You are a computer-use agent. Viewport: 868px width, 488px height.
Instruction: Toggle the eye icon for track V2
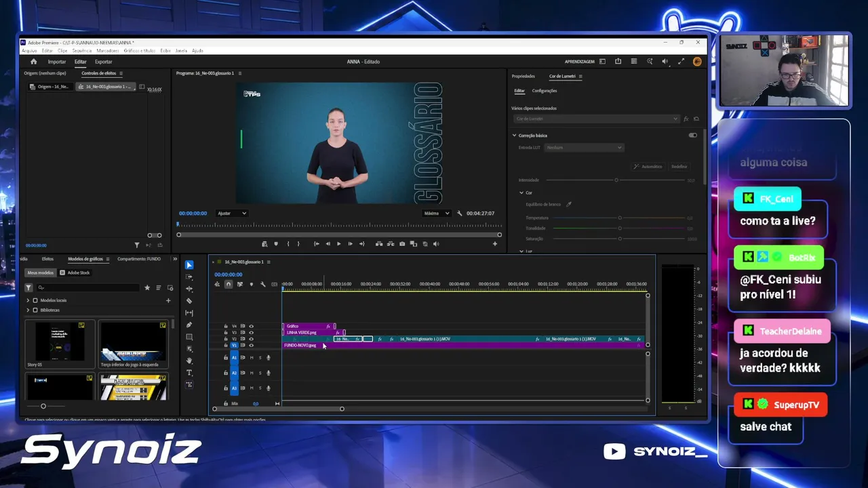251,339
